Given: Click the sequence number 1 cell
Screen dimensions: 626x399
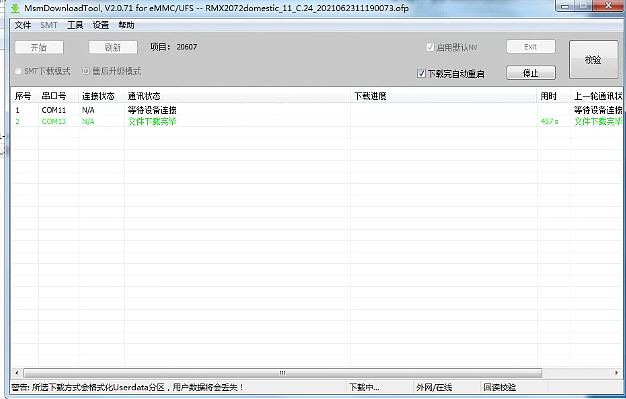Looking at the screenshot, I should click(x=17, y=110).
